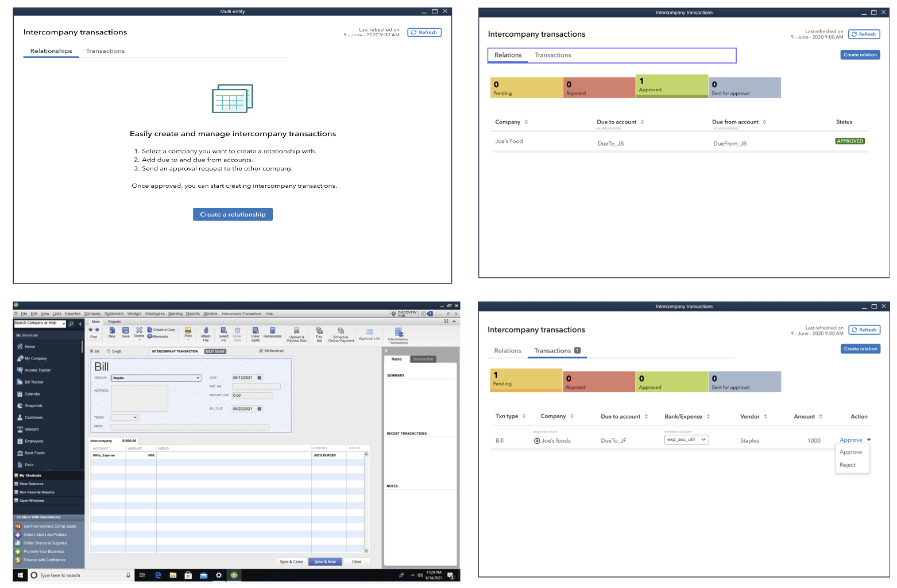Select the Credit radio button

109,351
